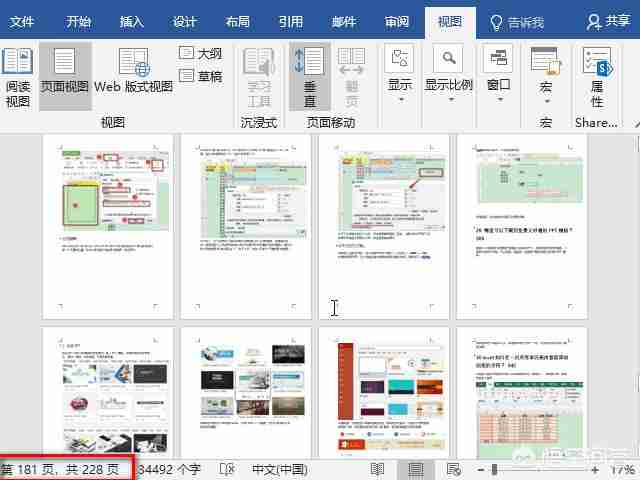640x480 pixels.
Task: Expand the 显示 (Show) dropdown
Action: [400, 74]
